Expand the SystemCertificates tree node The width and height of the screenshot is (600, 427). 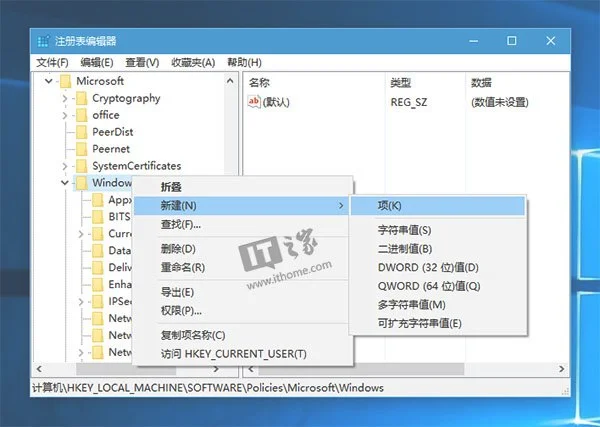click(65, 166)
